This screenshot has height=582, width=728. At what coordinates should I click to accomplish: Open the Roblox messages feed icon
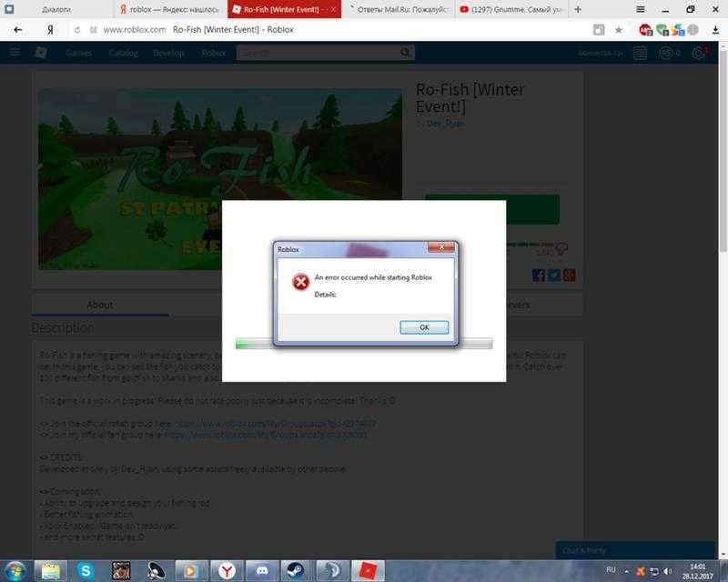[x=640, y=53]
